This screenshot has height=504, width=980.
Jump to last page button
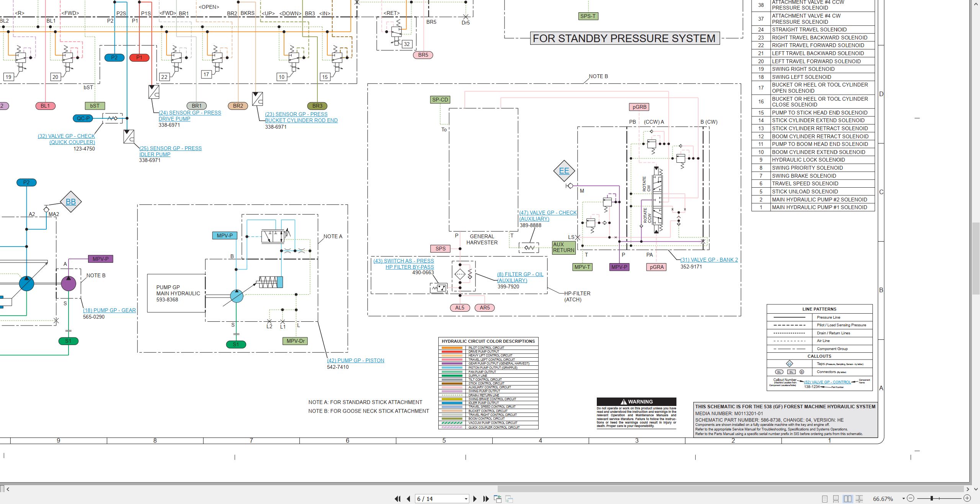tap(486, 499)
